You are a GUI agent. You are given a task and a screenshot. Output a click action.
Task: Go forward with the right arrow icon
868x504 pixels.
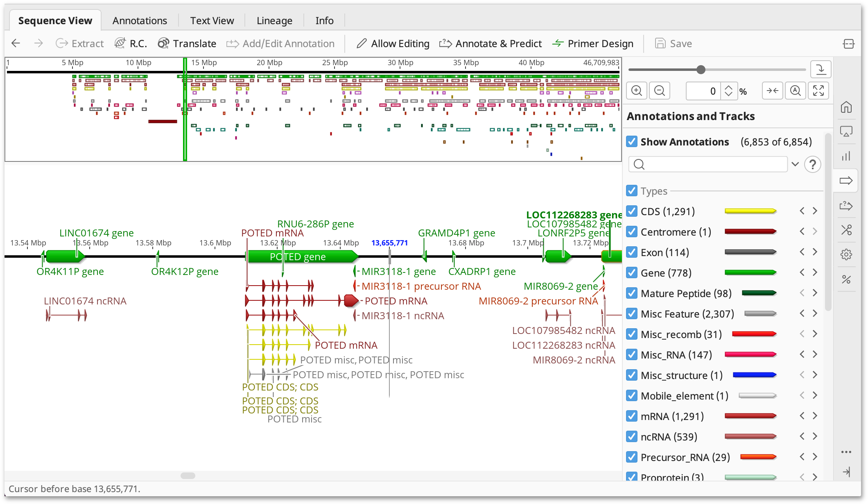tap(38, 43)
